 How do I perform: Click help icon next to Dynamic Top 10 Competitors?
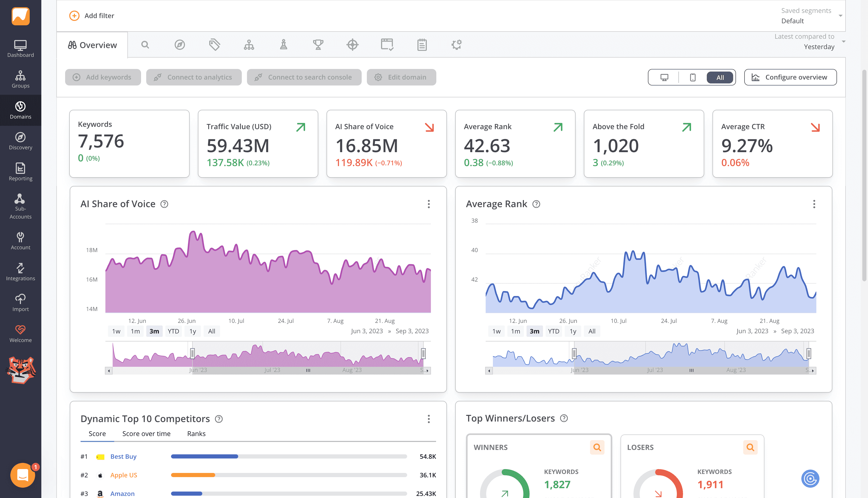(x=219, y=419)
